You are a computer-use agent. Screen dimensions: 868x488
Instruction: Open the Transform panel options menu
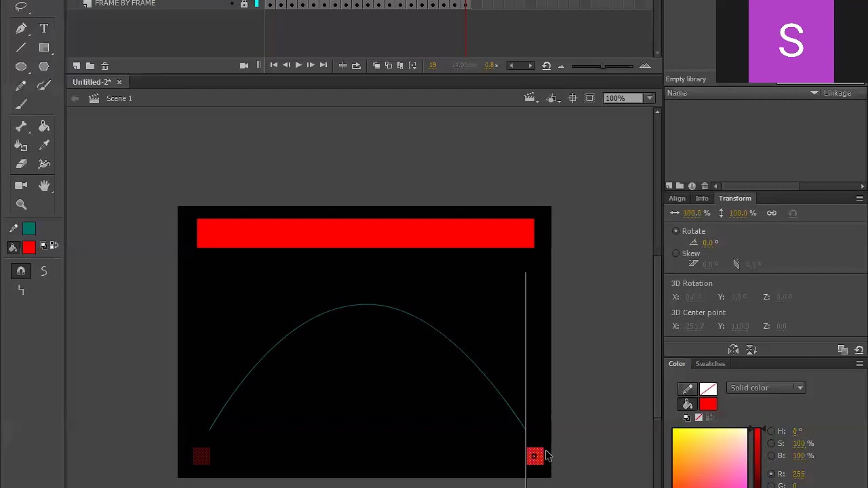point(860,199)
